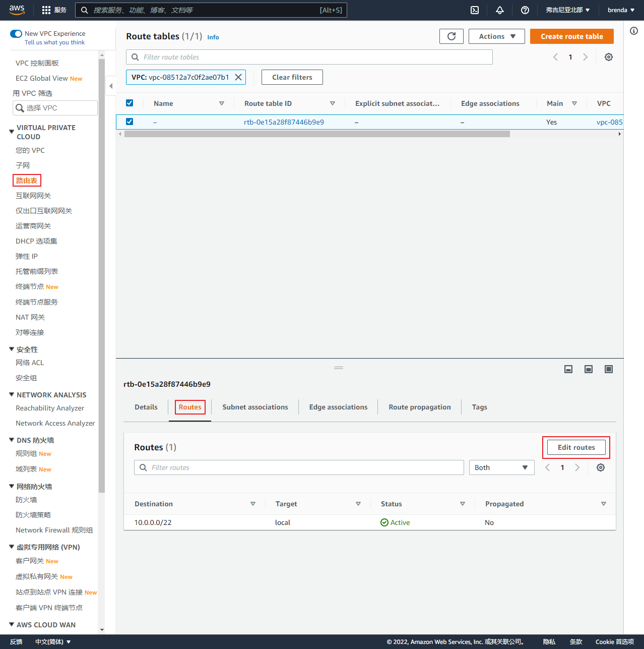The height and width of the screenshot is (649, 644).
Task: Switch to the Subnet associations tab
Action: pos(255,407)
